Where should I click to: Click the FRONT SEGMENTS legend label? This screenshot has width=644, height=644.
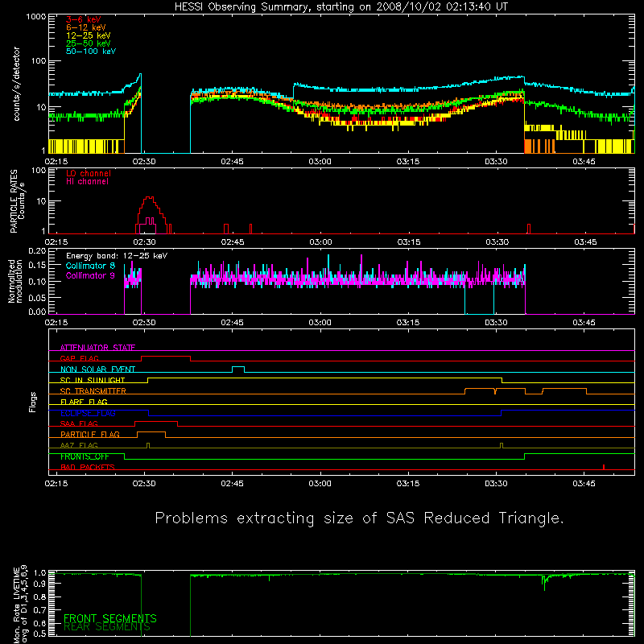click(x=110, y=618)
